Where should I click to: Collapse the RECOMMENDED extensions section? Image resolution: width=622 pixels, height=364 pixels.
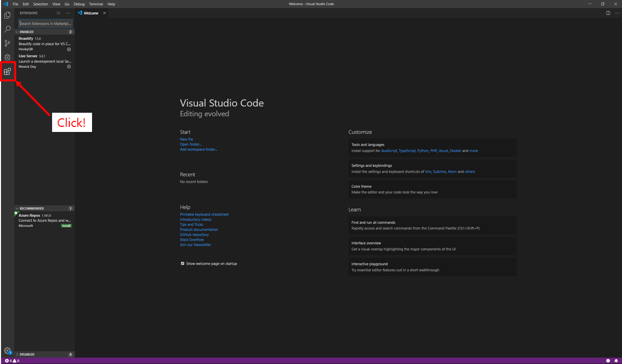click(45, 208)
